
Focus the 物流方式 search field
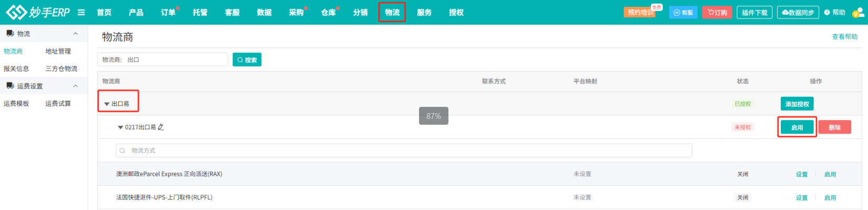[404, 151]
